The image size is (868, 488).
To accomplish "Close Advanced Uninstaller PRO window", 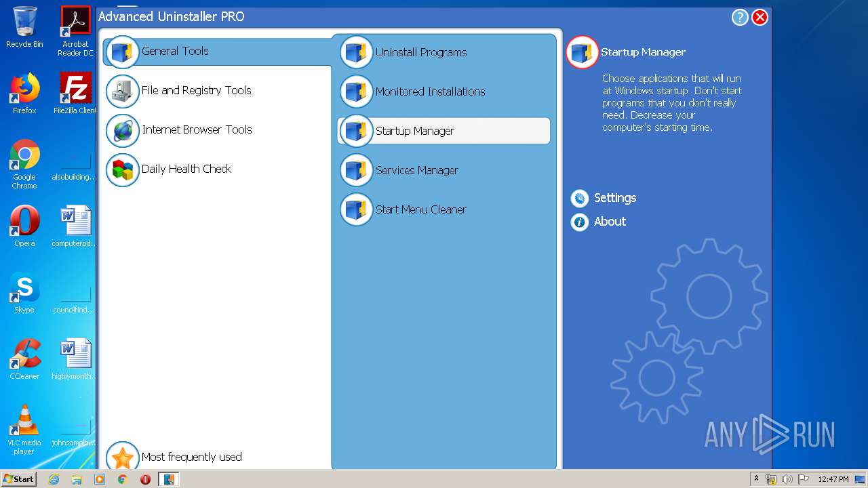I will coord(760,18).
